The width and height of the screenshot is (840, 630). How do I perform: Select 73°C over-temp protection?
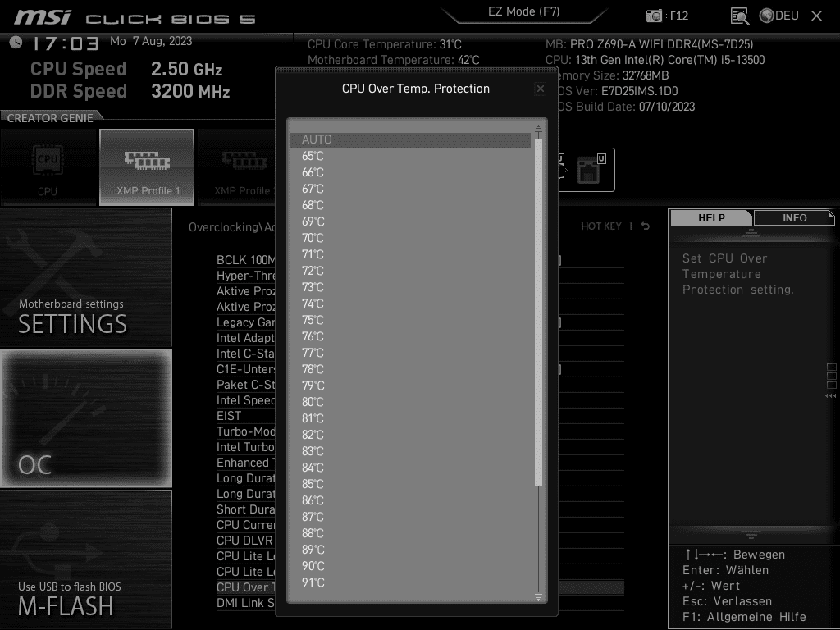click(x=410, y=287)
